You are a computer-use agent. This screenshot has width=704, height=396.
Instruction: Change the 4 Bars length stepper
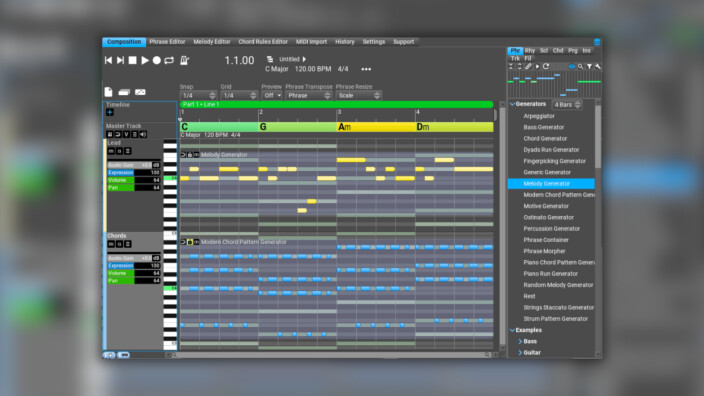pos(578,105)
